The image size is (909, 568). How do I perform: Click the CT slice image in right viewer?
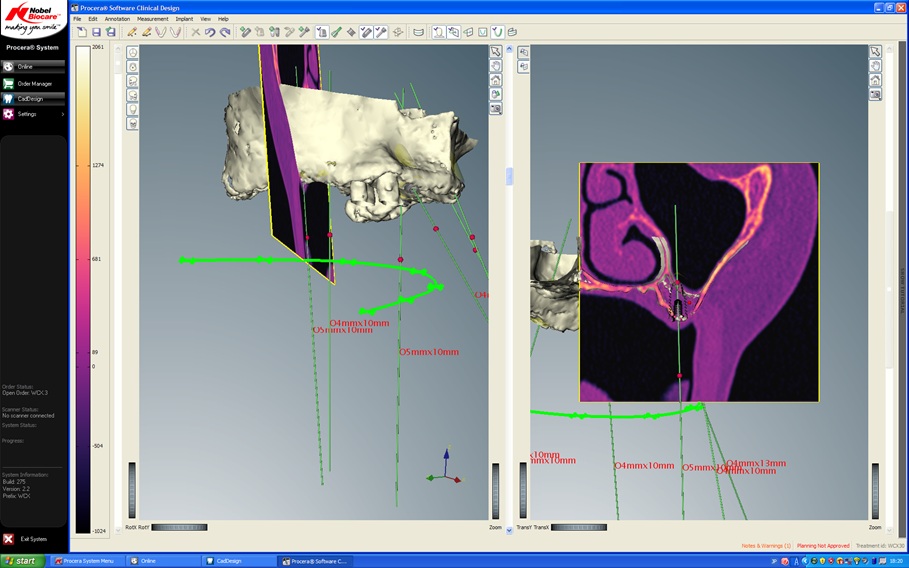point(699,282)
